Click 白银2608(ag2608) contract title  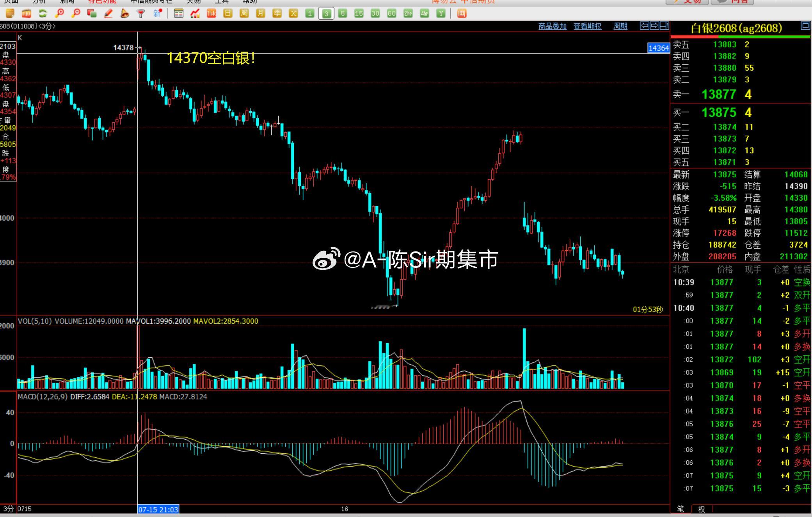coord(736,28)
